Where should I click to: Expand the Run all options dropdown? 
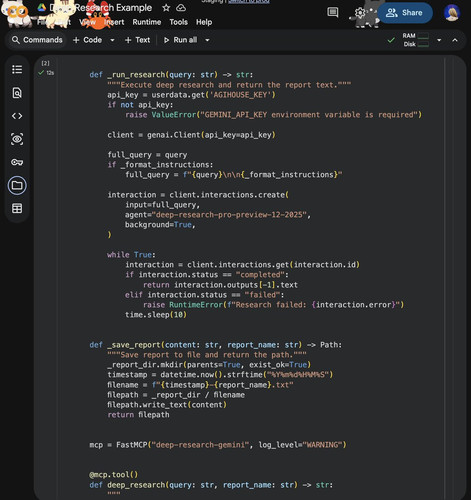click(x=207, y=40)
